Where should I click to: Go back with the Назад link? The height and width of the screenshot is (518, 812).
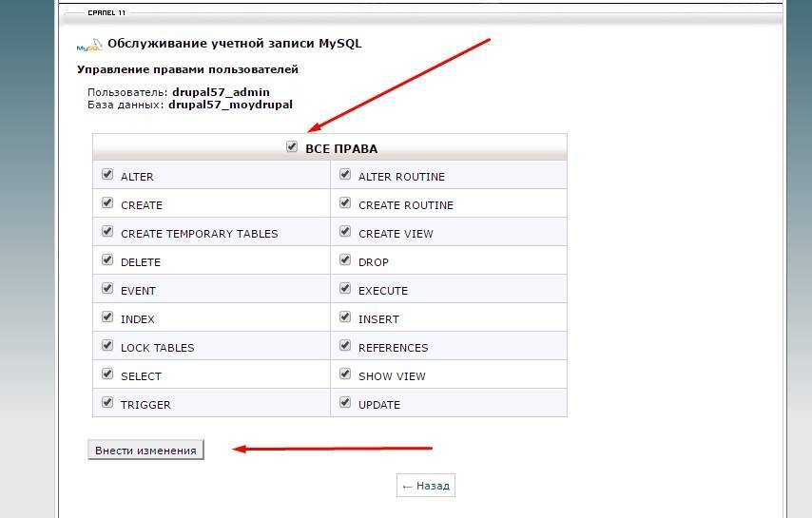(426, 486)
